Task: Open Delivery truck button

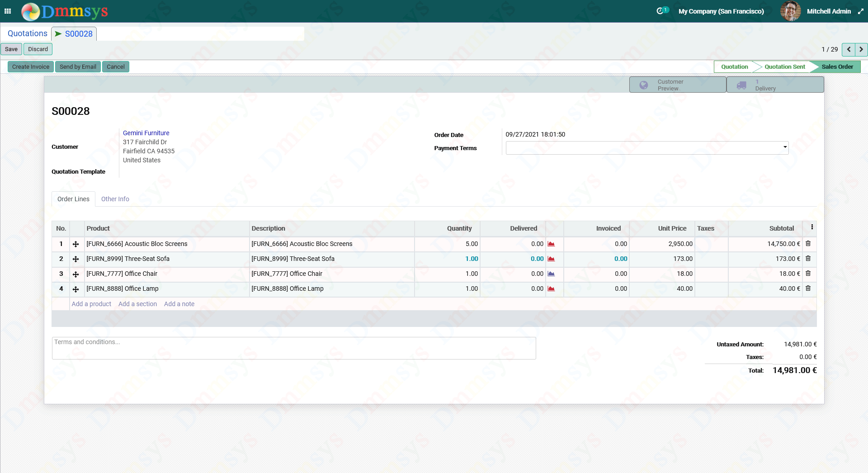Action: click(x=775, y=85)
